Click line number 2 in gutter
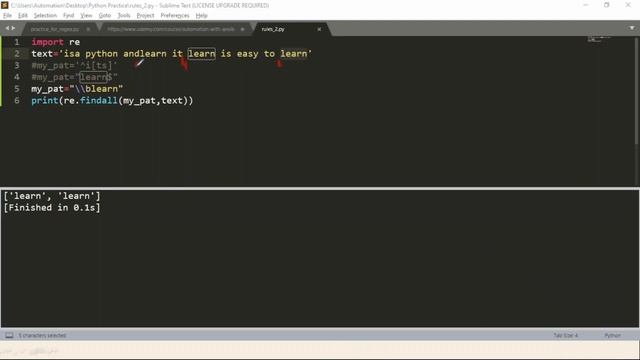640x360 pixels. [17, 54]
